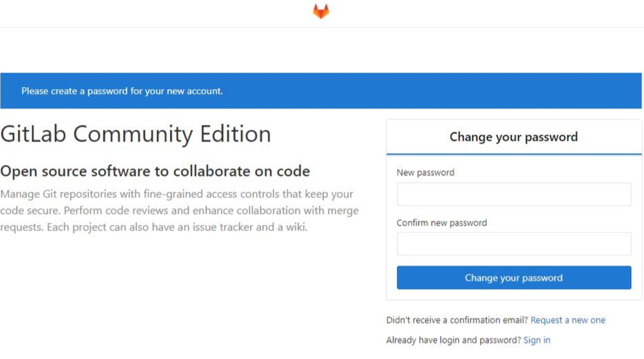Focus the Confirm new password field
The width and height of the screenshot is (644, 359).
tap(514, 244)
